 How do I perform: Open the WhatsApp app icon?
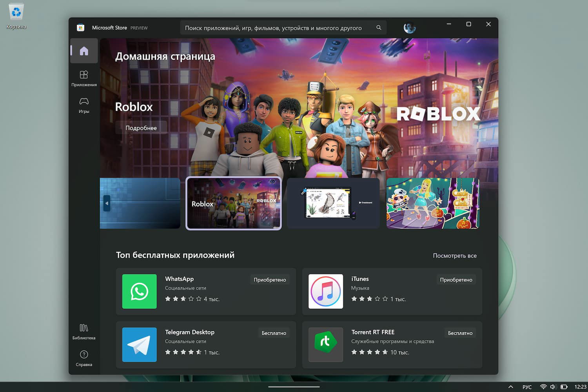click(x=140, y=291)
